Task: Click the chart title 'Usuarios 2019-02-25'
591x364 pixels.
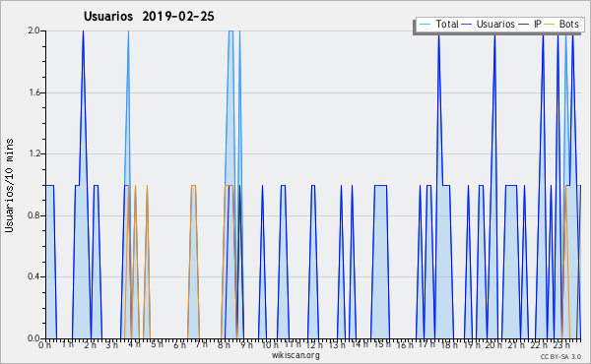Action: point(149,17)
